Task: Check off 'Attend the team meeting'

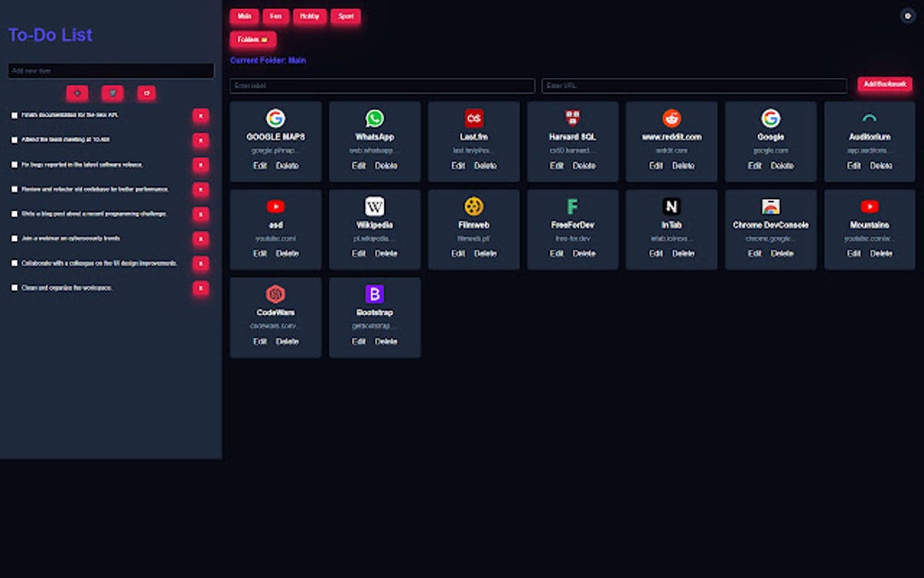Action: (x=14, y=140)
